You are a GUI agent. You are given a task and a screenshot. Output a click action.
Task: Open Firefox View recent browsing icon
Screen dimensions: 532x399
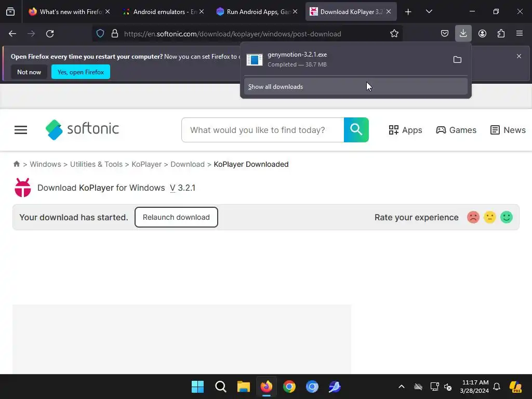coord(10,12)
